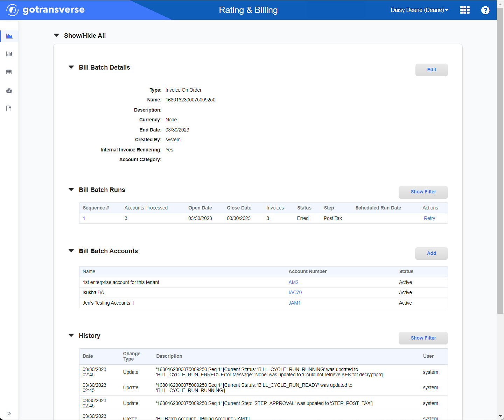Sort history by User header
This screenshot has height=420, width=504.
coord(428,356)
